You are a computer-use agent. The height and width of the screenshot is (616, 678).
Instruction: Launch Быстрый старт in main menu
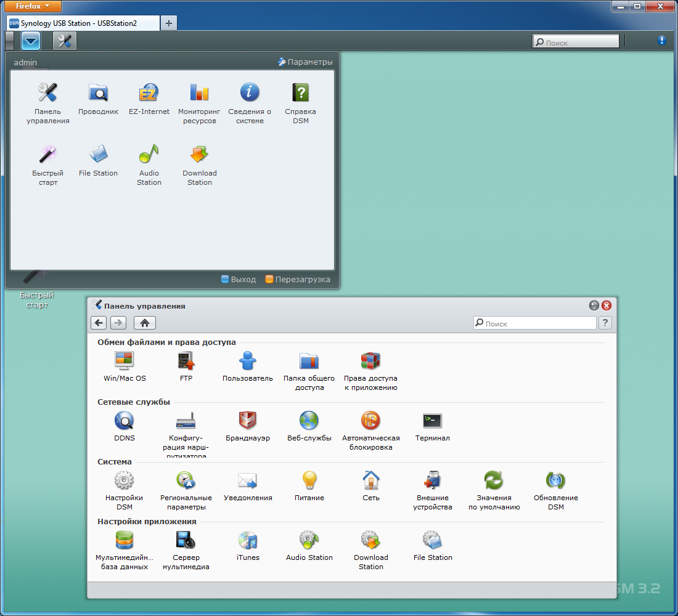(x=47, y=165)
